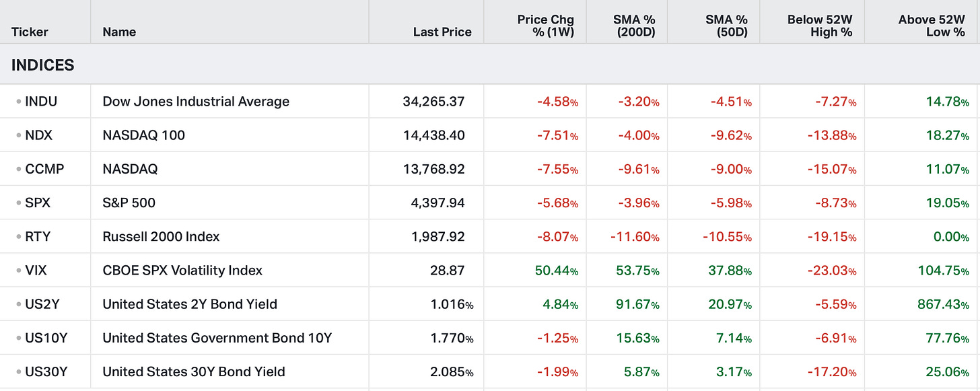The height and width of the screenshot is (391, 980).
Task: Sort by Below 52W High % header
Action: (820, 26)
